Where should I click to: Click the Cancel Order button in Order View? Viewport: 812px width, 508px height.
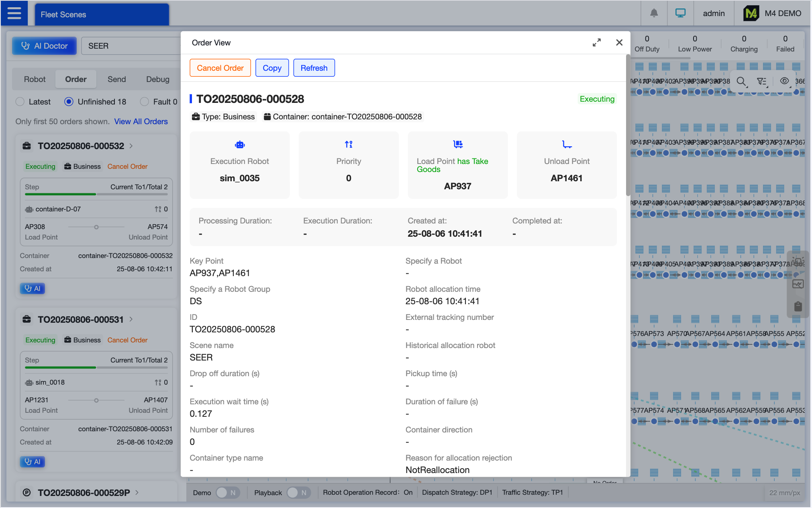pos(220,68)
